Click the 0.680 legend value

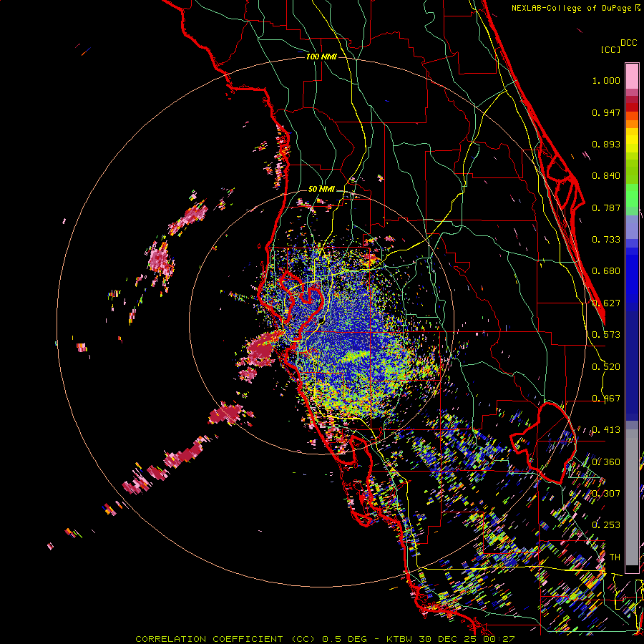606,271
